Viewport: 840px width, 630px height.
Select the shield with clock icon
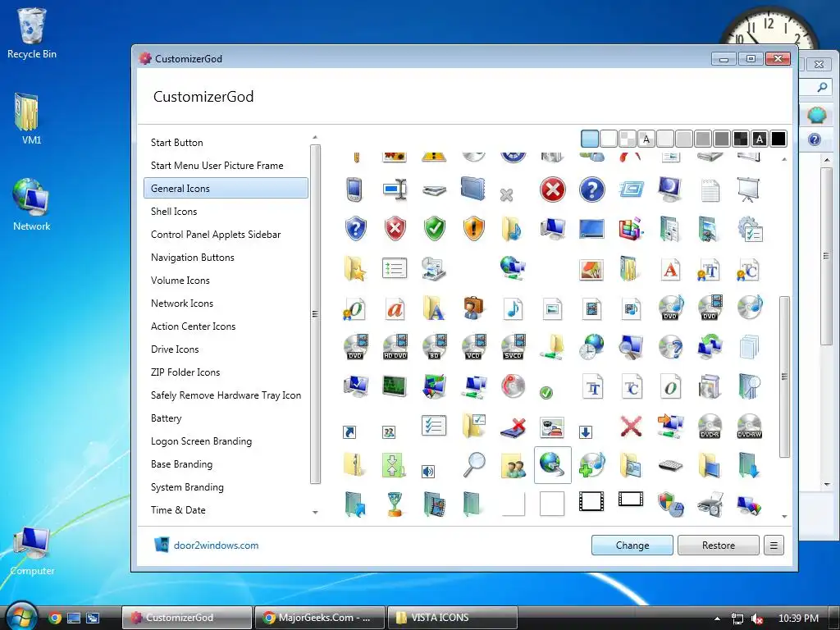pyautogui.click(x=671, y=504)
